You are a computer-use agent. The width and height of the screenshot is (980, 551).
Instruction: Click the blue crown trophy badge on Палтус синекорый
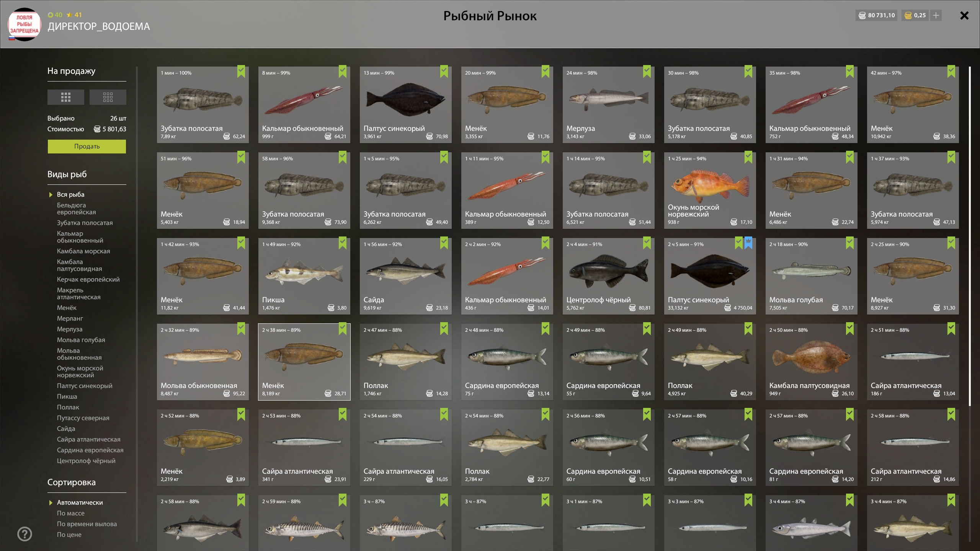(x=748, y=243)
